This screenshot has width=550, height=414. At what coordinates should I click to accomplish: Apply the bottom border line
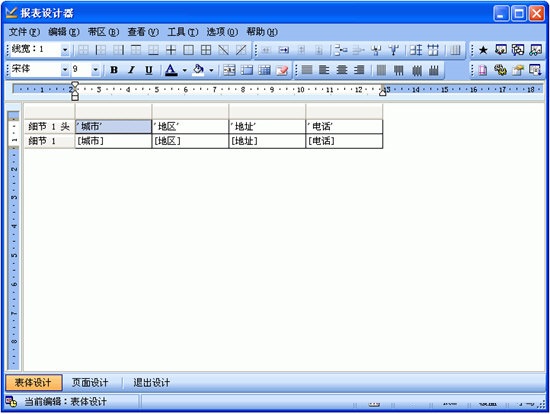(153, 50)
